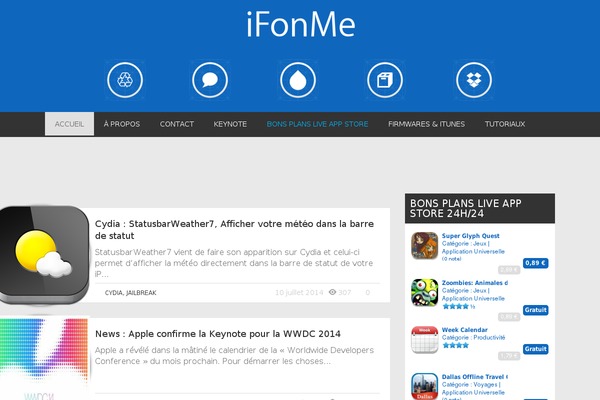Click the Week Calendar star rating
This screenshot has width=600, height=400.
click(x=455, y=345)
